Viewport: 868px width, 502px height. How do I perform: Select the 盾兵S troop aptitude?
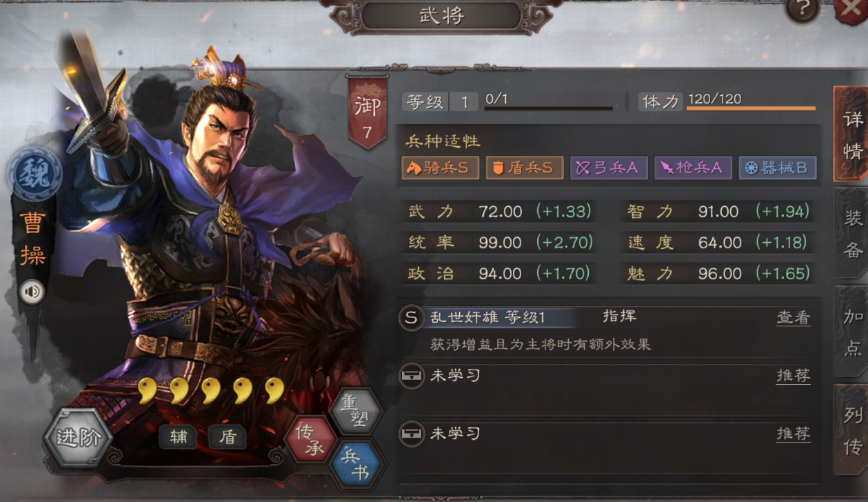524,168
